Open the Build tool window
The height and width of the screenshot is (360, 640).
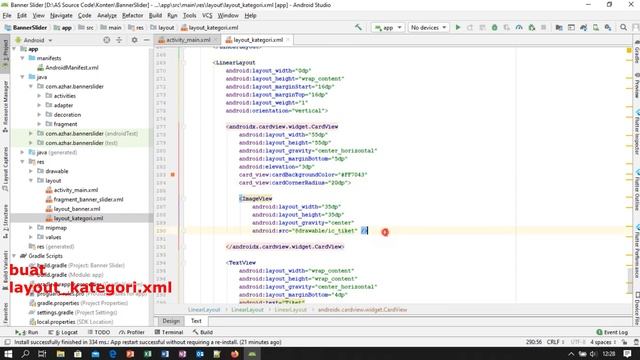point(203,332)
